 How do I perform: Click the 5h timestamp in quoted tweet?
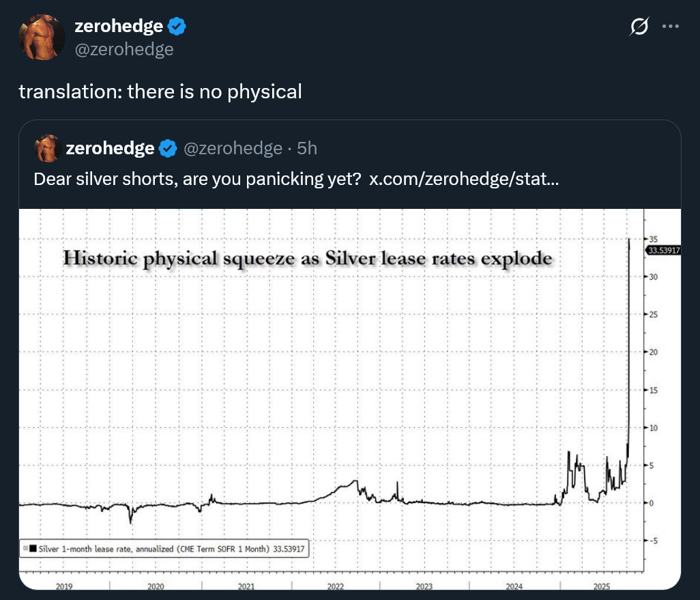[x=307, y=148]
